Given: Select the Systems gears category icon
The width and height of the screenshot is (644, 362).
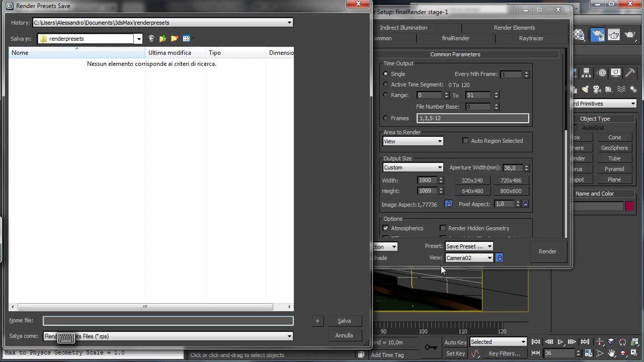Looking at the screenshot, I should (633, 89).
